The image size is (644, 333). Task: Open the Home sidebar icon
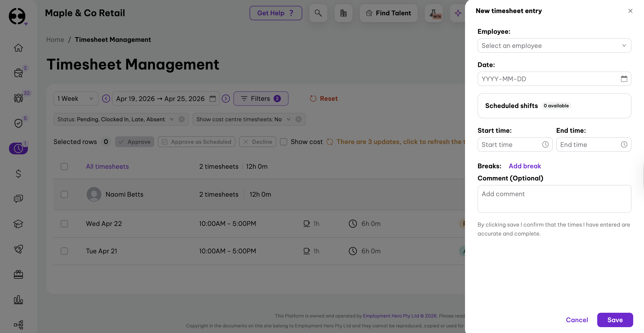pos(18,47)
